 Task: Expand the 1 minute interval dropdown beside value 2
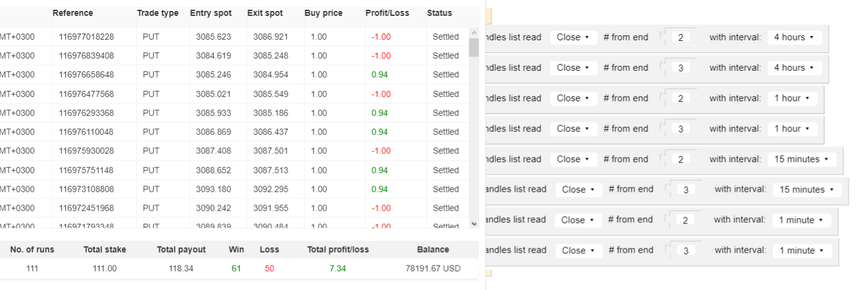[x=801, y=220]
